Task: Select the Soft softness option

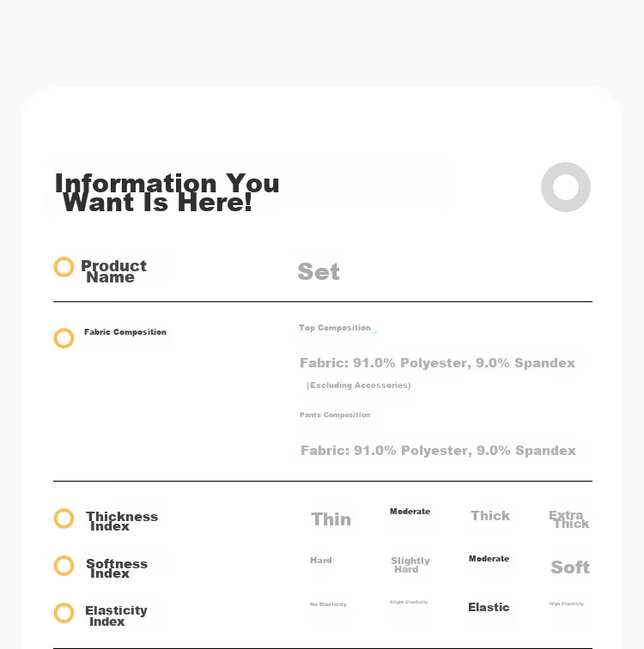Action: [x=570, y=567]
